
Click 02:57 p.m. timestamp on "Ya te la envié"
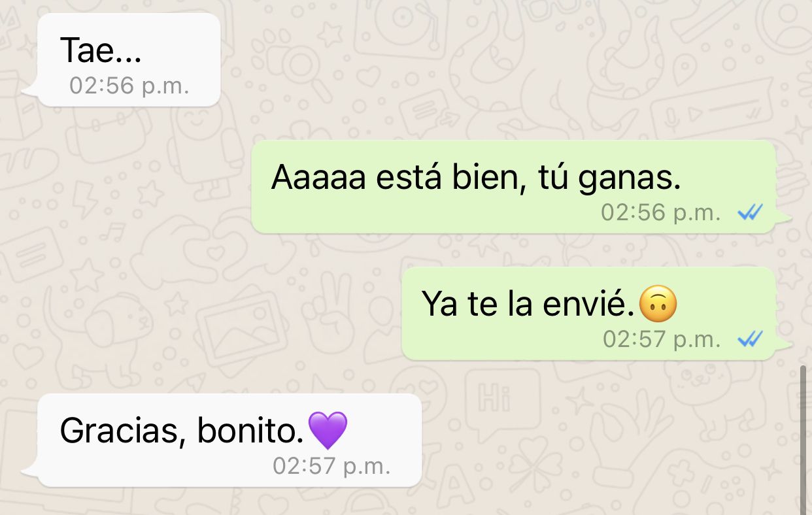coord(662,339)
